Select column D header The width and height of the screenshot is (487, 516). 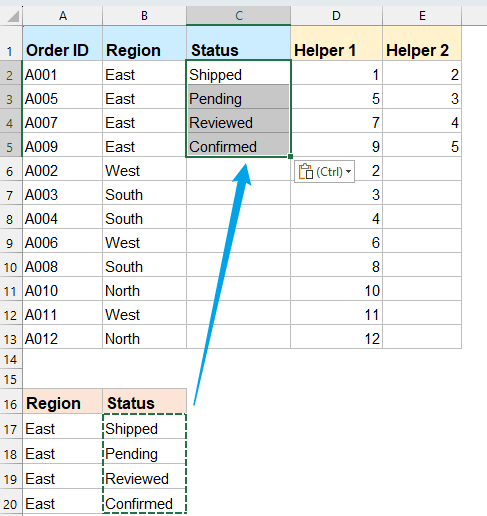point(336,16)
